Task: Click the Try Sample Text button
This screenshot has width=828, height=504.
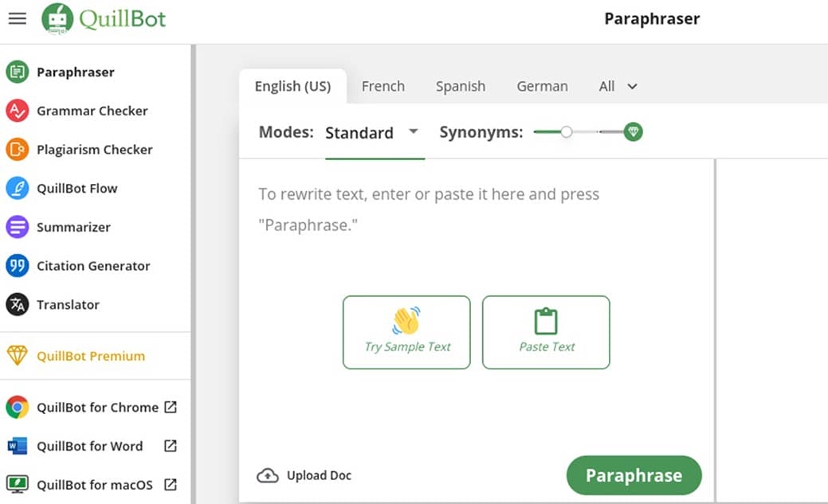Action: coord(406,332)
